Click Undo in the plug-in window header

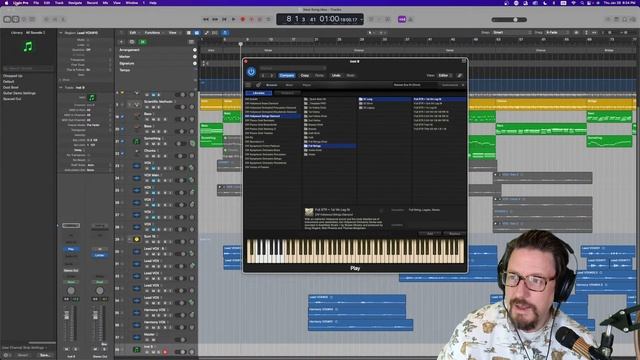pyautogui.click(x=336, y=76)
